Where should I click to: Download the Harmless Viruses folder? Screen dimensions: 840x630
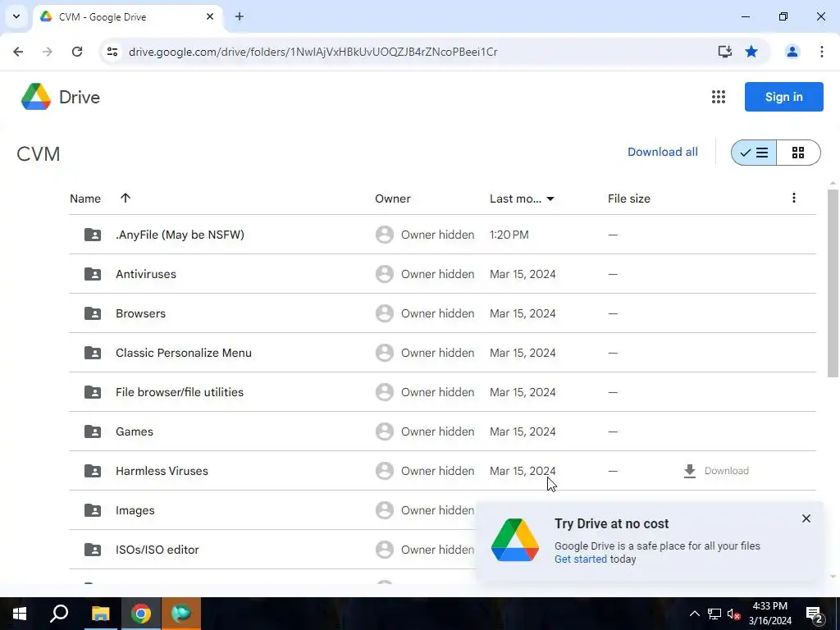pos(716,471)
